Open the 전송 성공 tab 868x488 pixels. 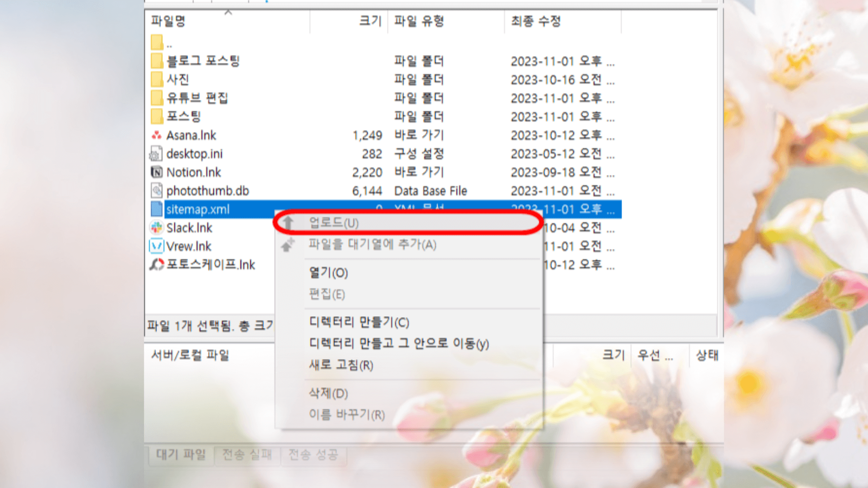point(313,454)
